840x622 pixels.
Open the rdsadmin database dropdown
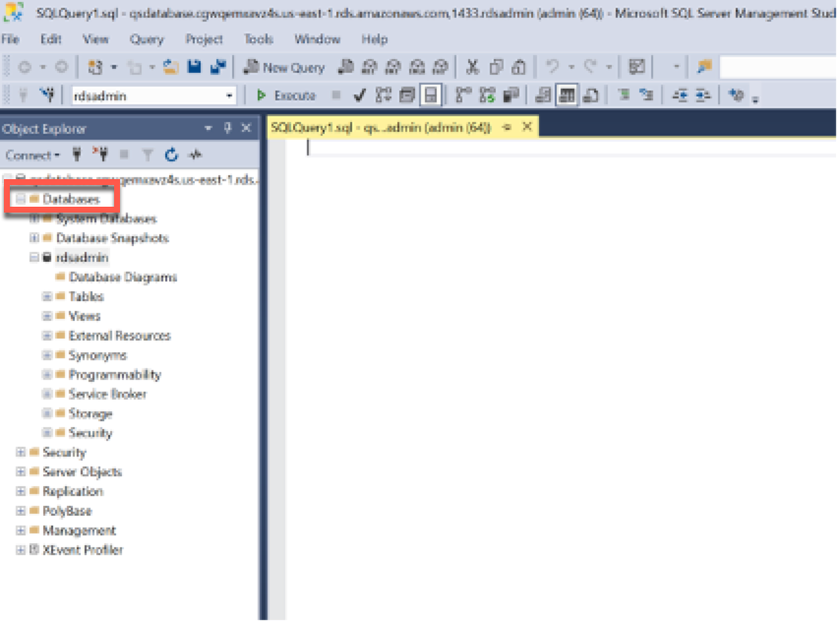pyautogui.click(x=230, y=95)
